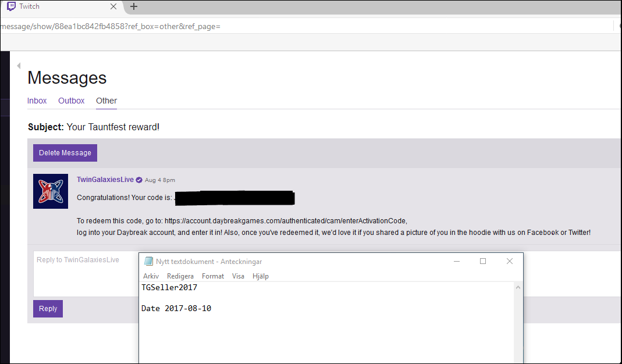Screen dimensions: 622x364
Task: Open the Hjälp menu in Notepad
Action: 261,276
